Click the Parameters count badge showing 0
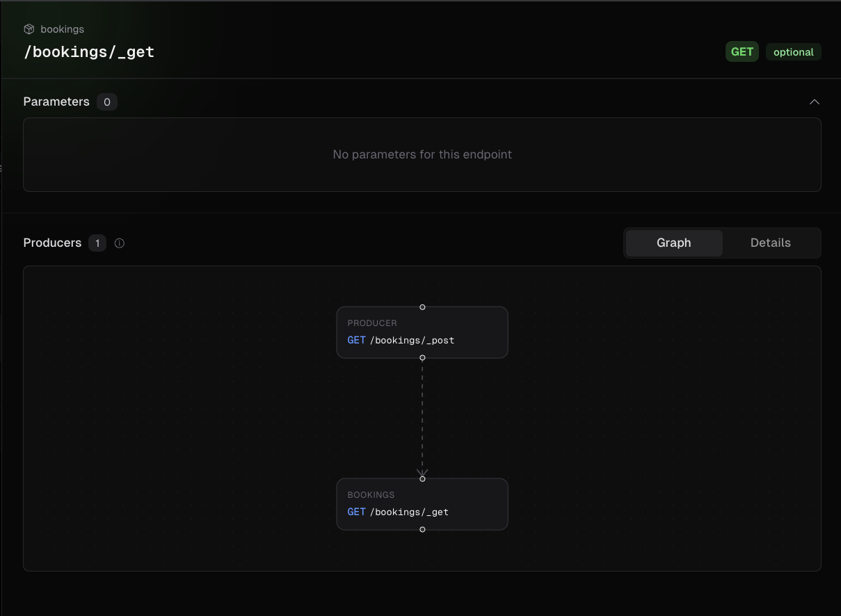This screenshot has width=841, height=616. coord(106,102)
